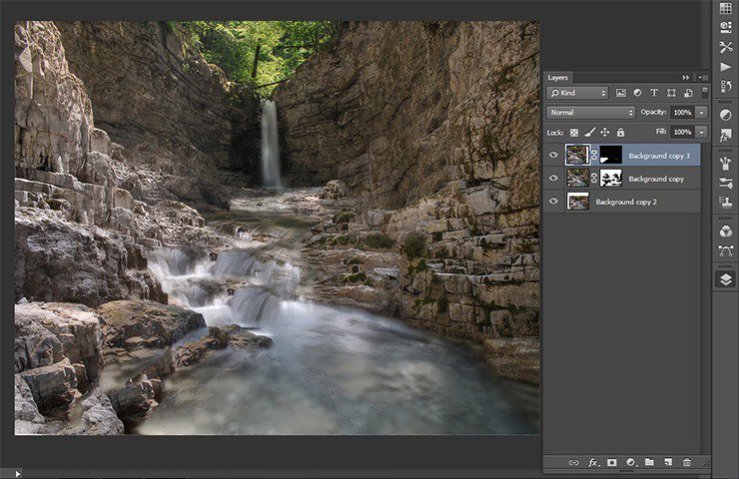Create a new group folder icon
Viewport: 739px width, 479px height.
coord(649,463)
